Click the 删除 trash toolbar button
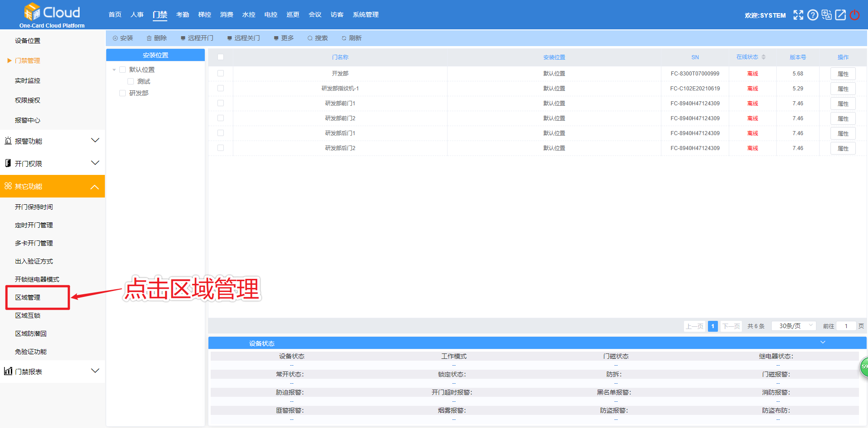 coord(157,38)
